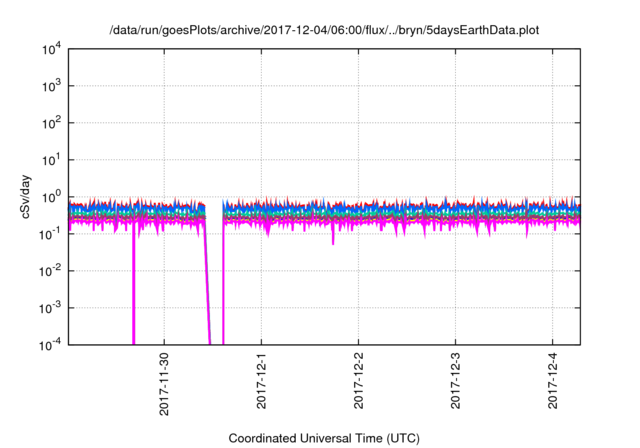Click the 2017-11-30 date tick label

click(164, 384)
